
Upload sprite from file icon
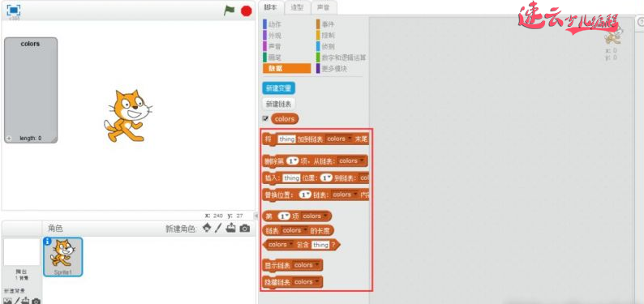231,228
